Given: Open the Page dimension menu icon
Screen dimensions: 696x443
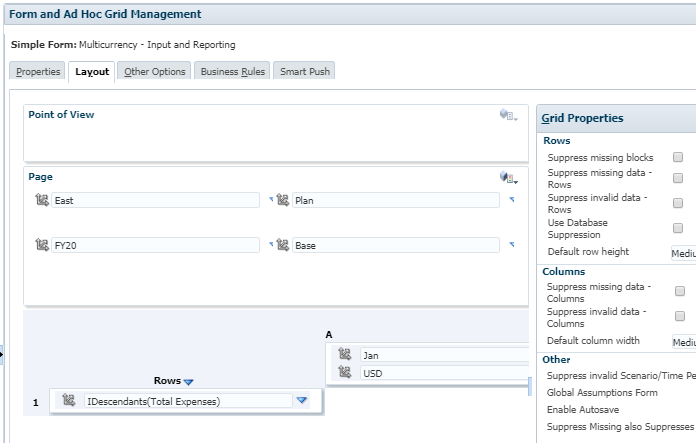Looking at the screenshot, I should pyautogui.click(x=509, y=178).
